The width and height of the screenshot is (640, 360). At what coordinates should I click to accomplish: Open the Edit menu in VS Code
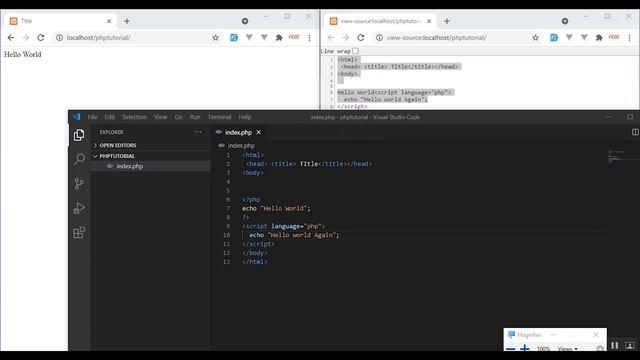point(109,117)
